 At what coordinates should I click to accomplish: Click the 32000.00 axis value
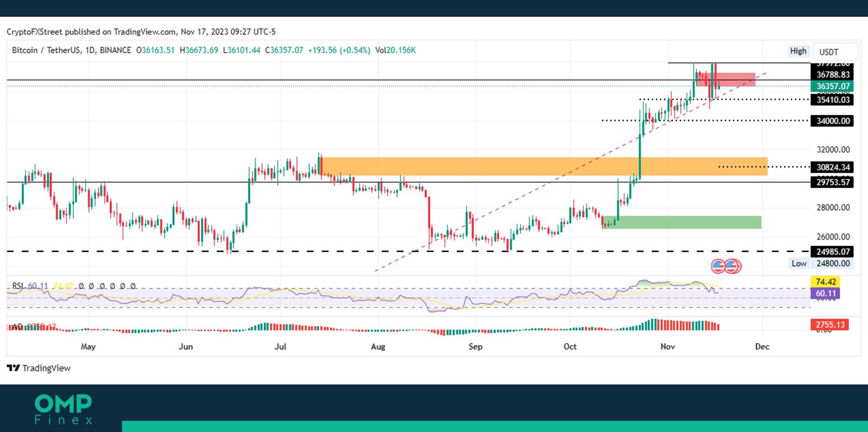[833, 150]
